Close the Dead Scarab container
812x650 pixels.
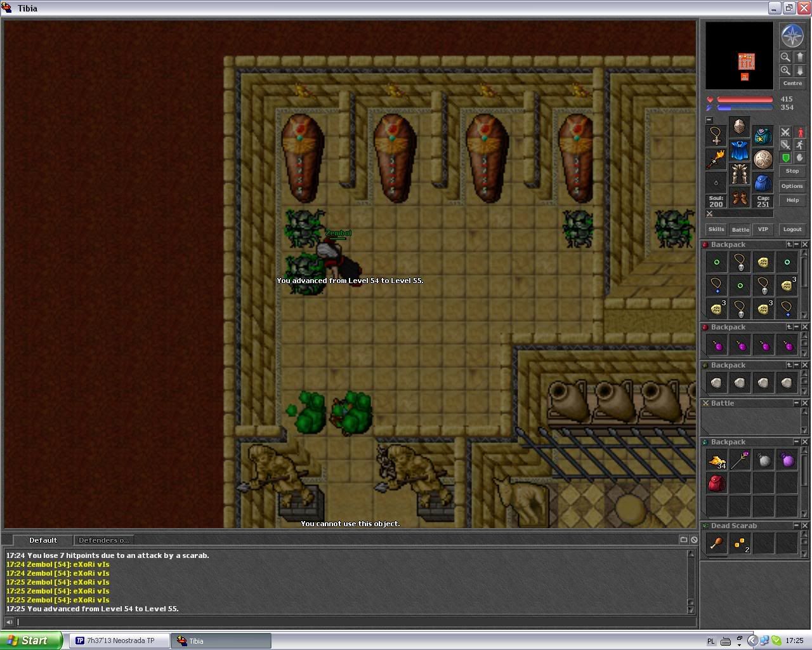804,526
